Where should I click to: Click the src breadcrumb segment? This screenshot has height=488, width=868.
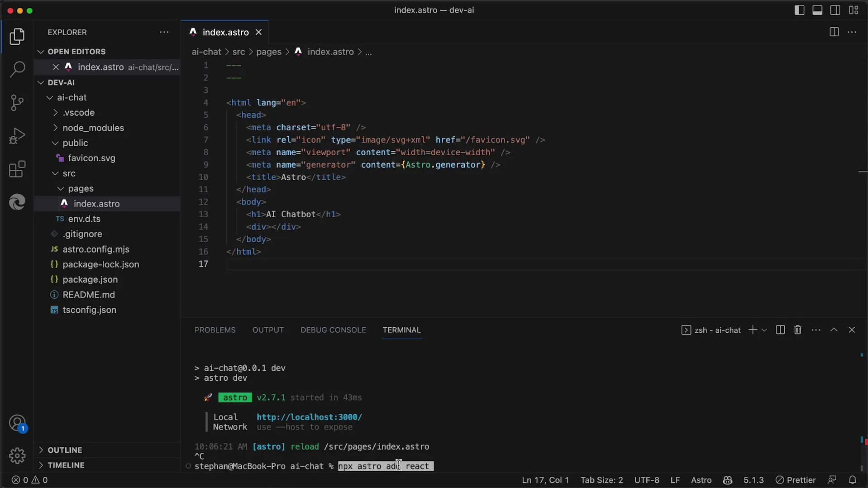pos(238,52)
